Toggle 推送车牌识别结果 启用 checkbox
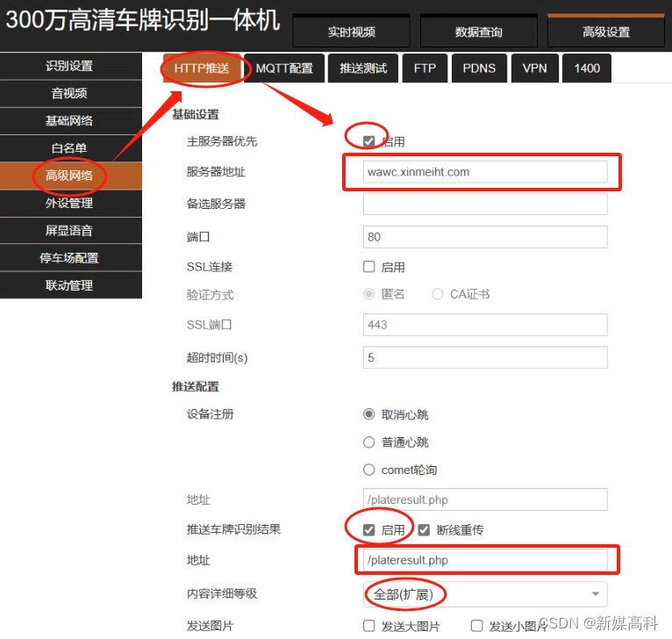 (369, 530)
